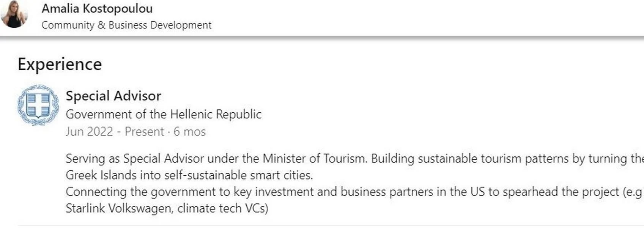Viewport: 644px width, 230px height.
Task: Click the Greek Islands smart cities line
Action: click(x=189, y=175)
